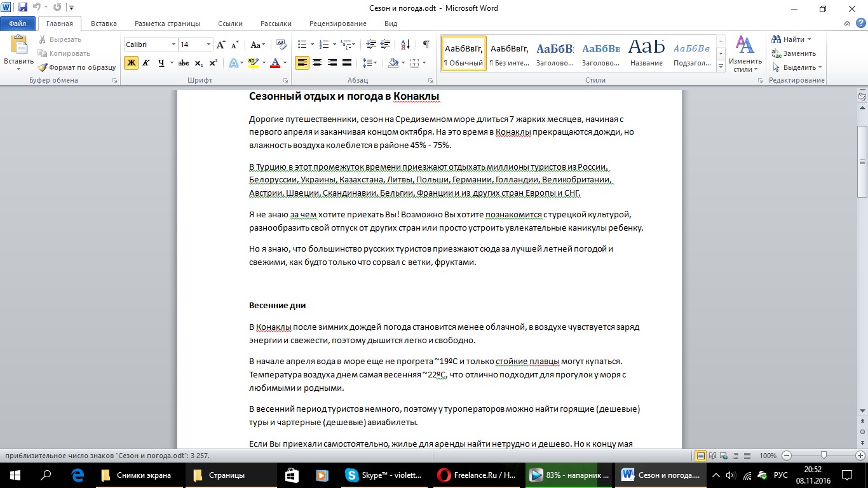Toggle justified text alignment
Image resolution: width=868 pixels, height=488 pixels.
(x=347, y=63)
